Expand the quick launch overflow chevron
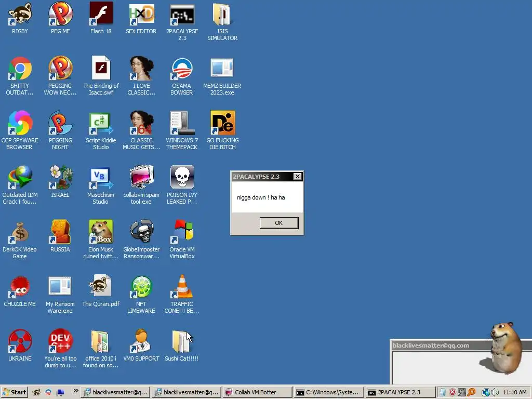The image size is (532, 399). [76, 391]
